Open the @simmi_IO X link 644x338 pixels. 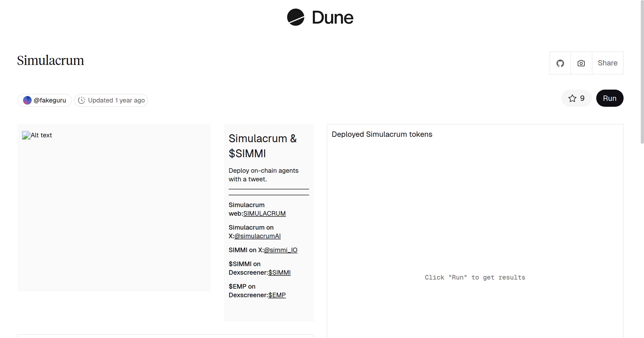pyautogui.click(x=280, y=250)
